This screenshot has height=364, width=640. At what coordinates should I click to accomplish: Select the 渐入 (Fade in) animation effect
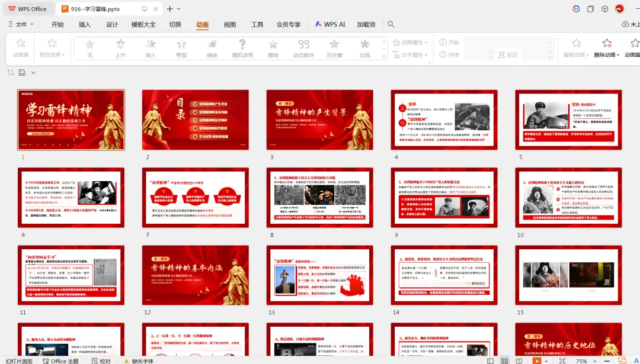151,49
